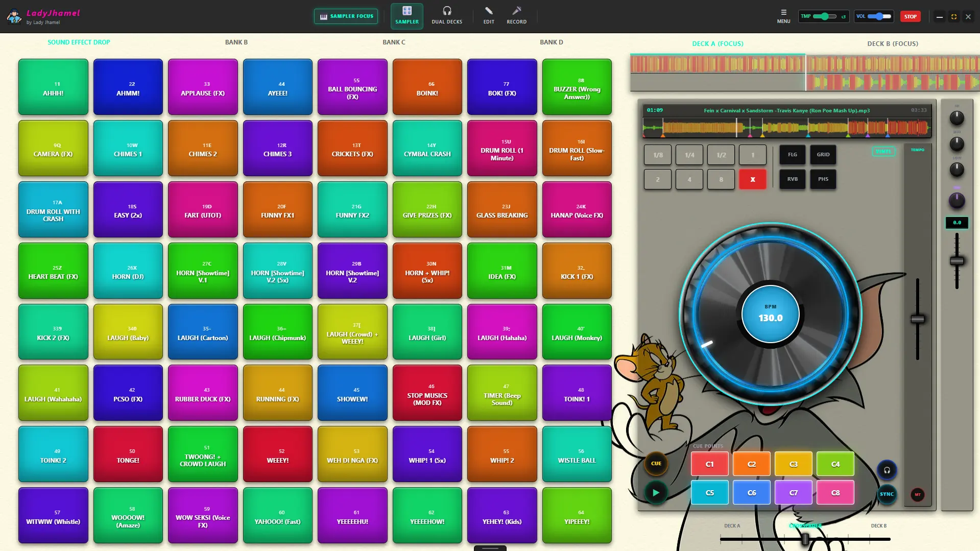Viewport: 980px width, 551px height.
Task: Play the AHHH! sample pad
Action: click(53, 87)
